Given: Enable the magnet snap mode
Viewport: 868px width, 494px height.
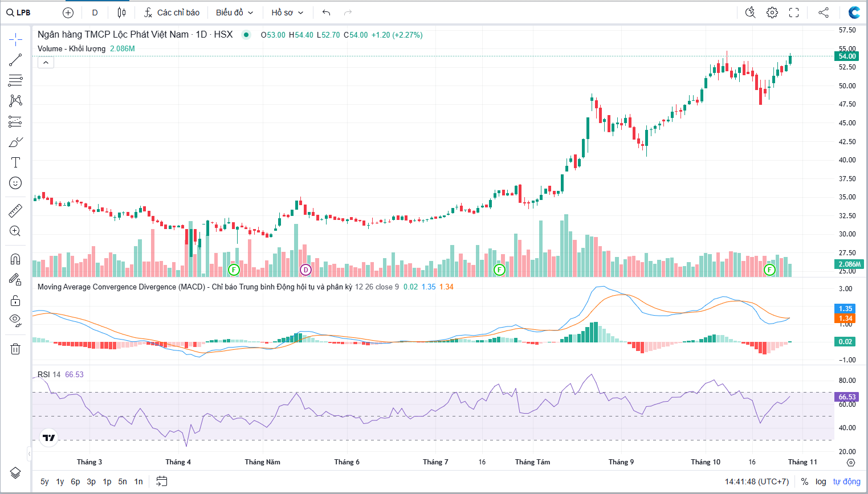Looking at the screenshot, I should click(x=15, y=259).
